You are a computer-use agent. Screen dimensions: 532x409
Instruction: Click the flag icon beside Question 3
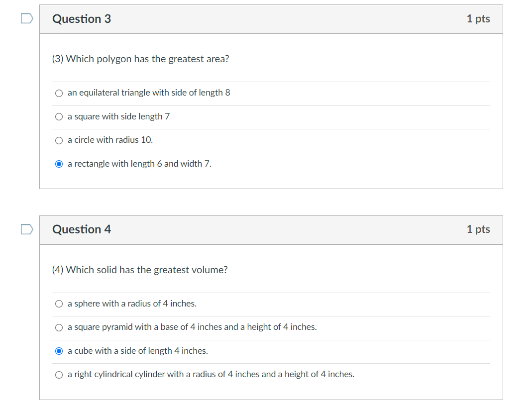[26, 17]
